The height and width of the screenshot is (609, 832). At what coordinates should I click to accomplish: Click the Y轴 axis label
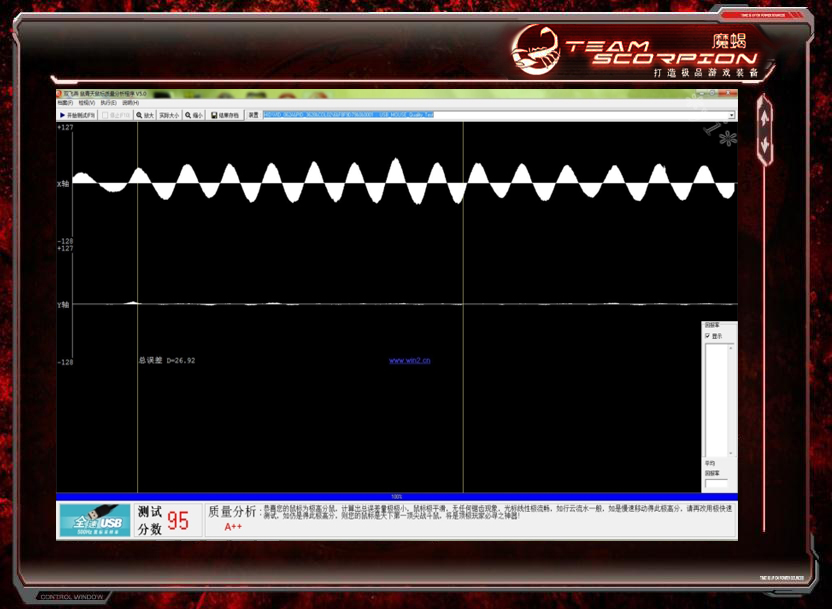(x=63, y=304)
